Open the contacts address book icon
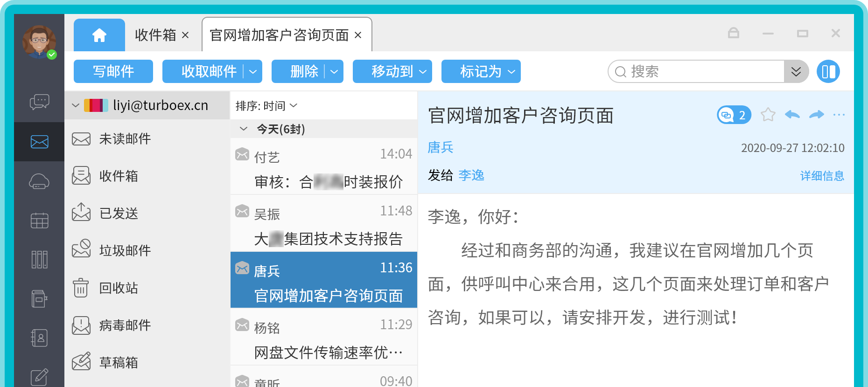This screenshot has width=868, height=387. tap(39, 338)
